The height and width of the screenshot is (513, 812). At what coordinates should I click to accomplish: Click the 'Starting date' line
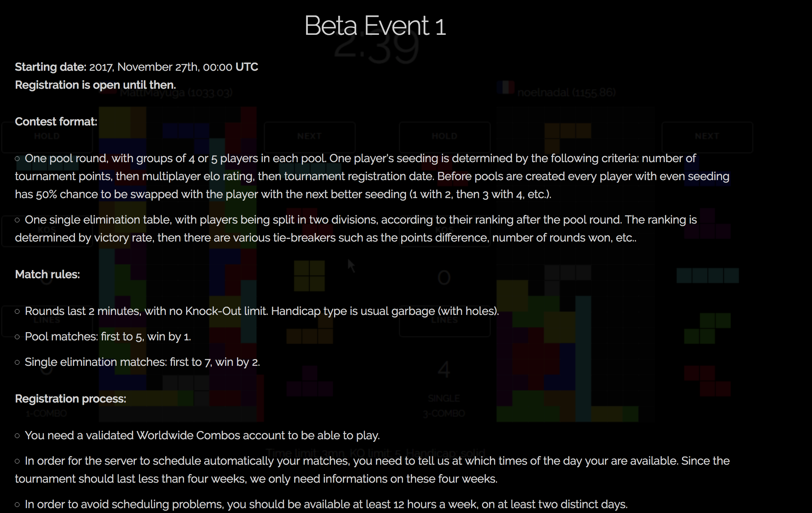point(137,67)
